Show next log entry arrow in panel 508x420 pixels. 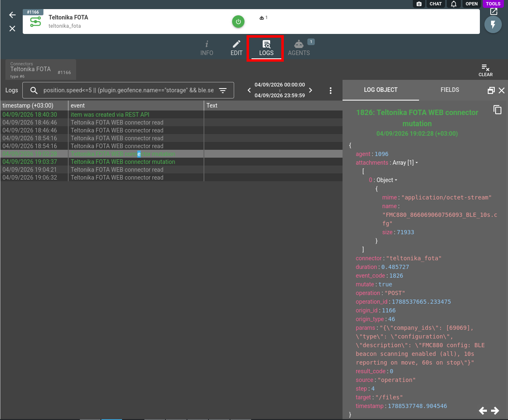[495, 410]
